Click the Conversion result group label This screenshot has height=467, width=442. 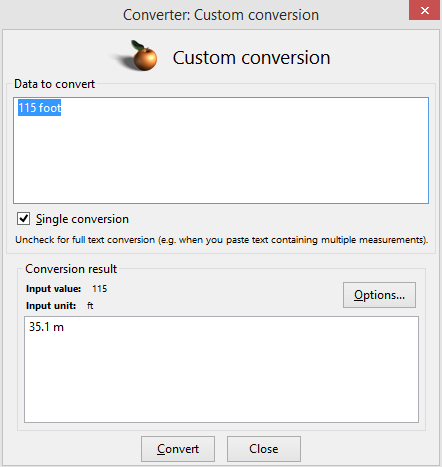pos(71,269)
